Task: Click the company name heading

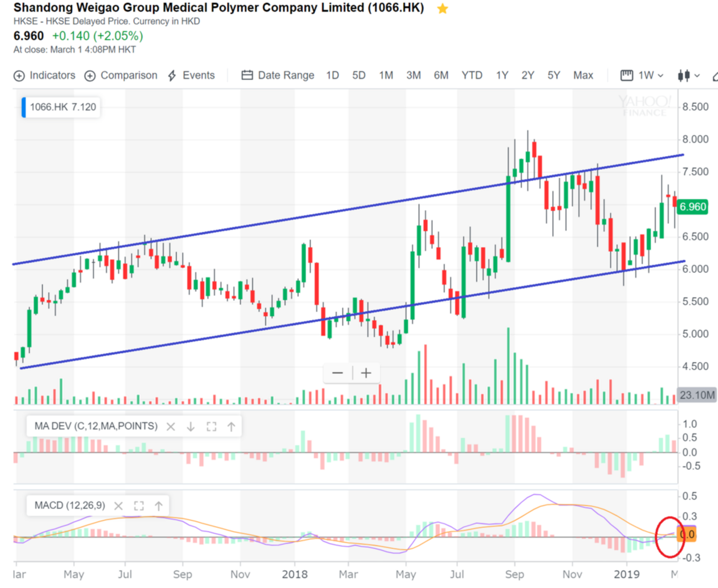Action: point(219,8)
